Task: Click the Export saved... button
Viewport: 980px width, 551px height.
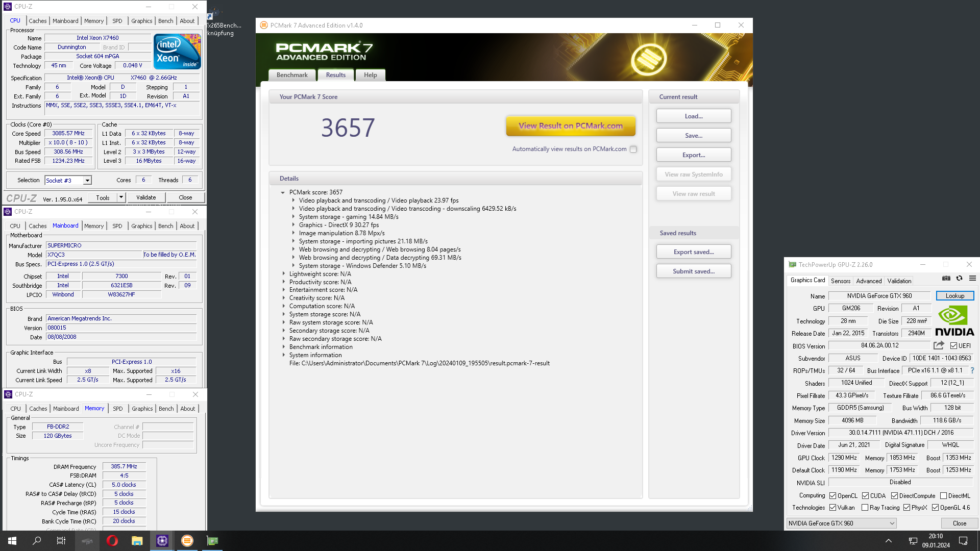Action: click(x=694, y=252)
